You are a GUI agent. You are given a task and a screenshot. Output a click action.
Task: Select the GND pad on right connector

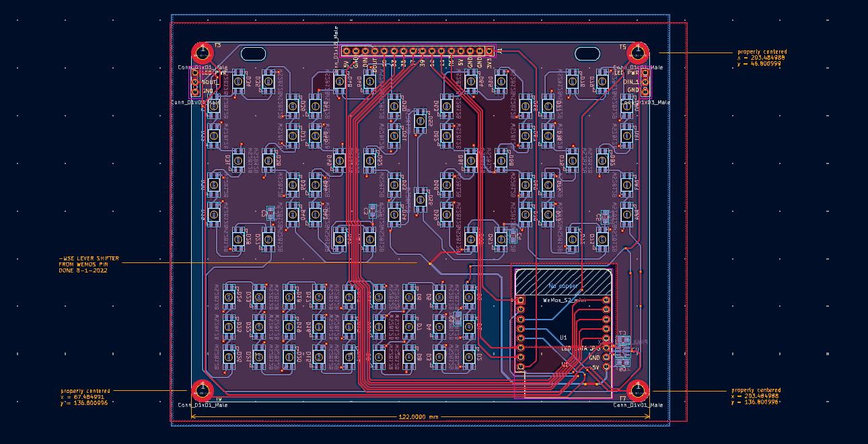click(645, 91)
